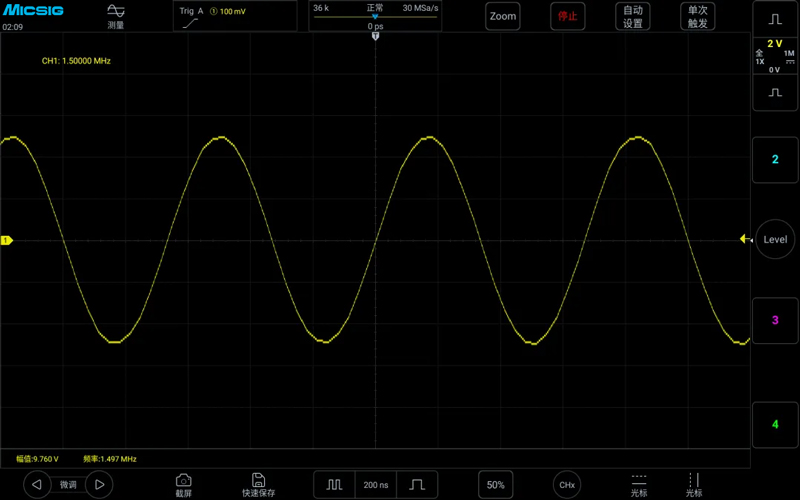Toggle channel 3 on
The width and height of the screenshot is (800, 500).
(775, 320)
